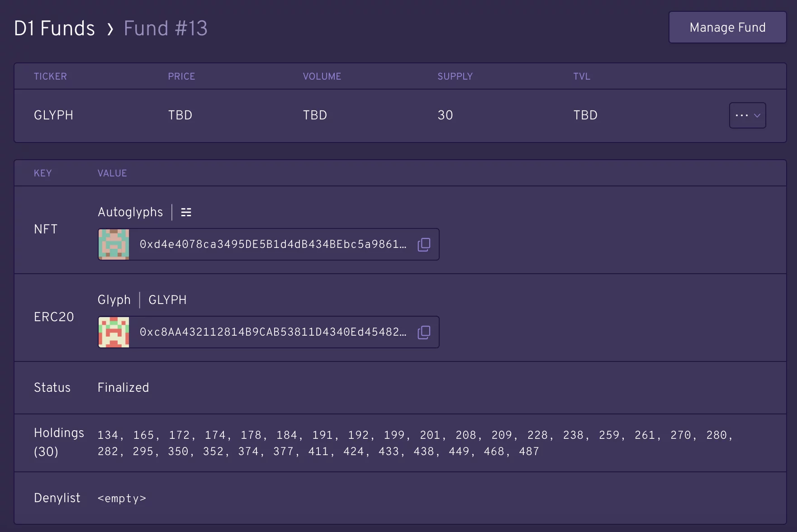Click holding number 134
The width and height of the screenshot is (797, 532).
click(x=108, y=435)
